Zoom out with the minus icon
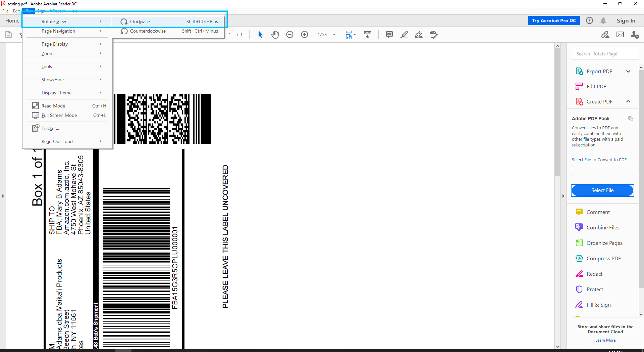 tap(290, 35)
